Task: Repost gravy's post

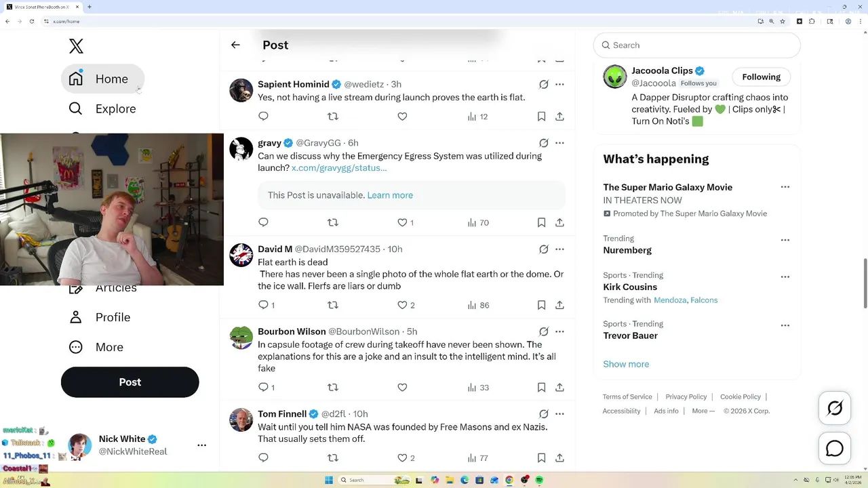Action: tap(333, 222)
